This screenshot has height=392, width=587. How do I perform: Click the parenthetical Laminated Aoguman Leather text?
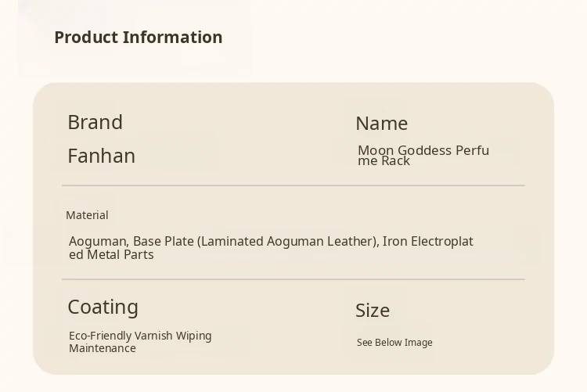pyautogui.click(x=287, y=242)
